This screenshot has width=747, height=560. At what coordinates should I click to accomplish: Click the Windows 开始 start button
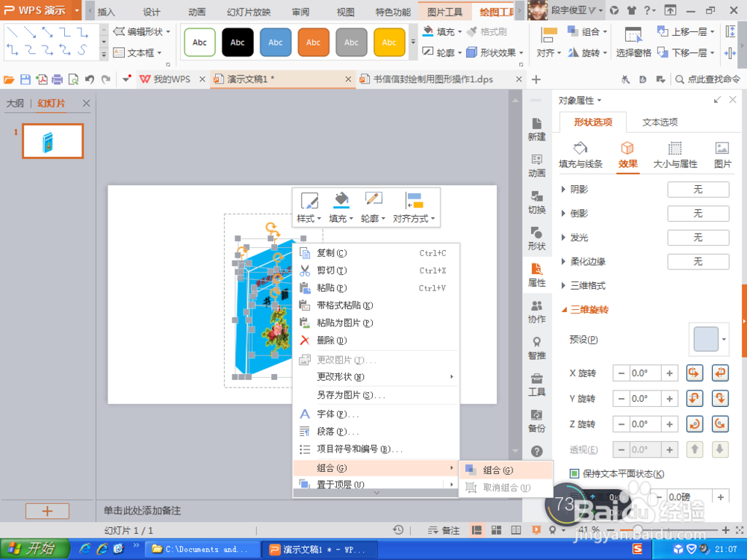(x=34, y=549)
